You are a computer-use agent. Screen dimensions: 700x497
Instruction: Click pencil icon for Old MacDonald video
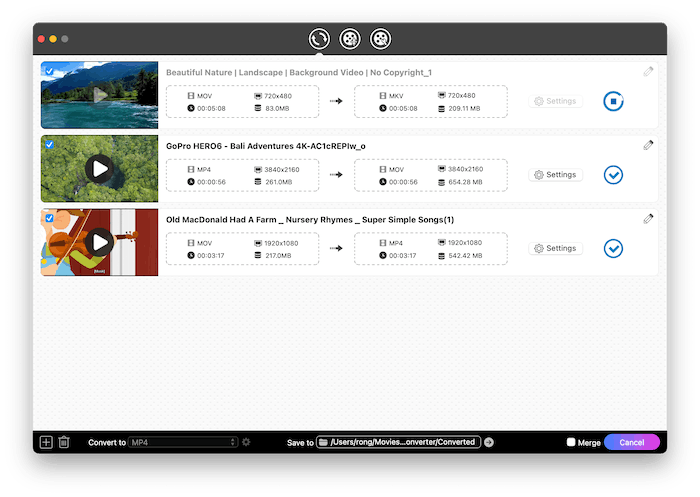(x=648, y=218)
